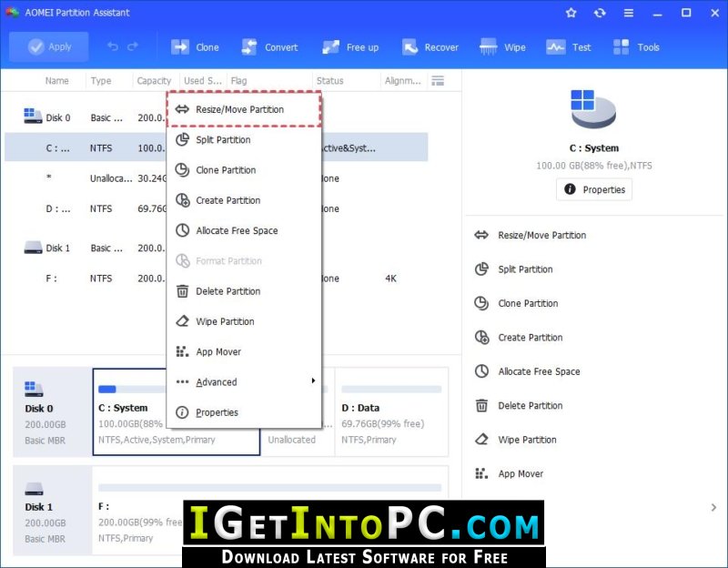Expand the Advanced submenu arrow
Image resolution: width=728 pixels, height=568 pixels.
(313, 380)
